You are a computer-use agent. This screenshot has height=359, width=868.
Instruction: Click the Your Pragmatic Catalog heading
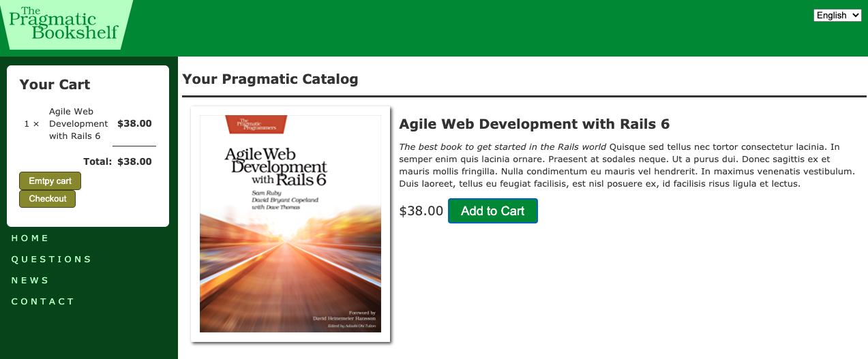point(270,79)
